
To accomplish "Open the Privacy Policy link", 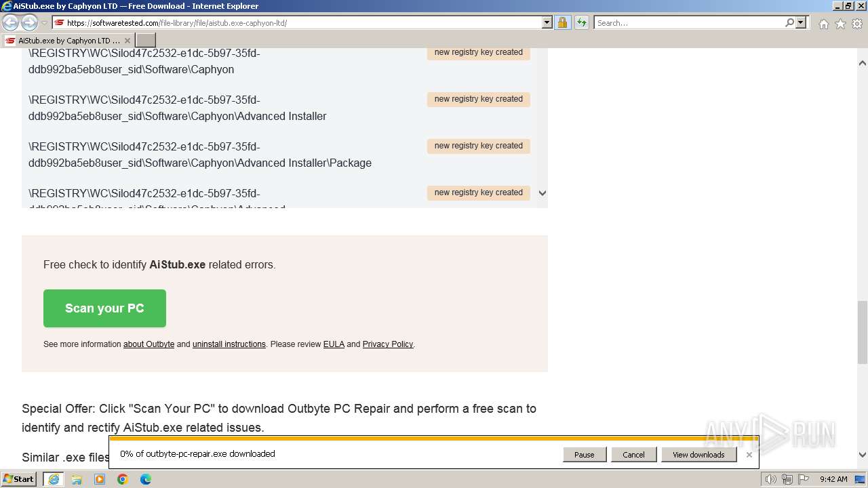I will pos(387,344).
